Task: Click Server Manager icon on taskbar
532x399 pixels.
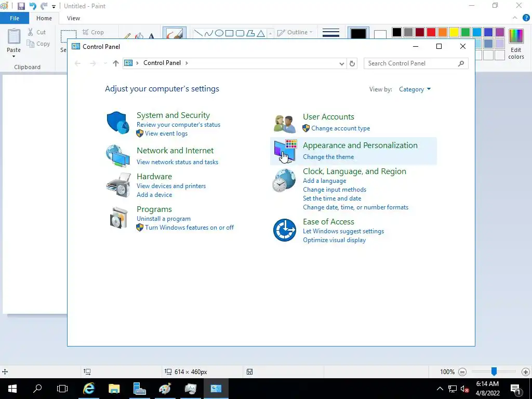Action: pos(139,389)
